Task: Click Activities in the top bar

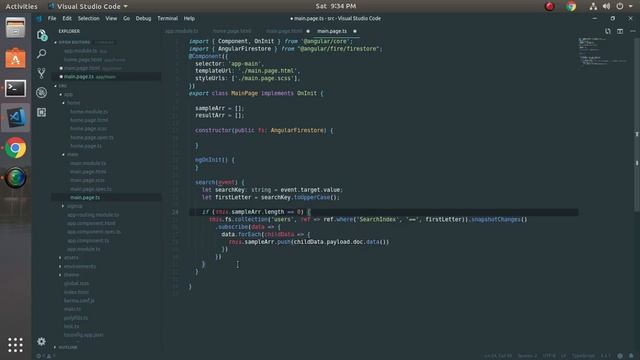Action: [x=21, y=6]
